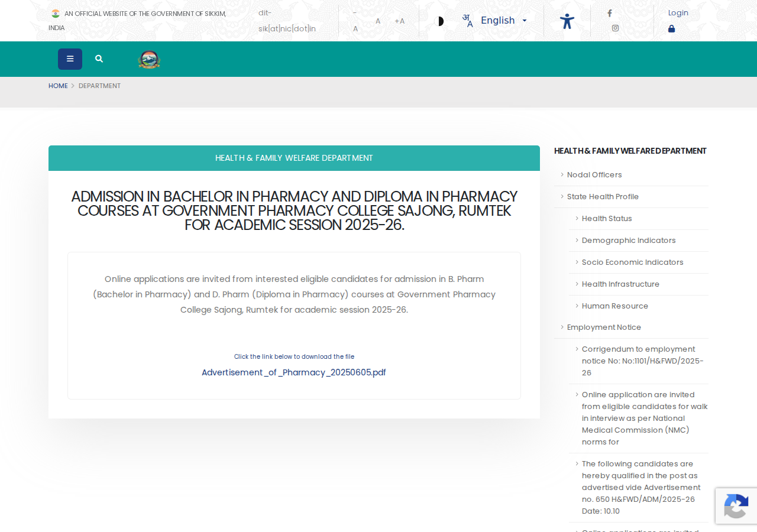Open Nodal Officers in sidebar
757x532 pixels.
[594, 175]
